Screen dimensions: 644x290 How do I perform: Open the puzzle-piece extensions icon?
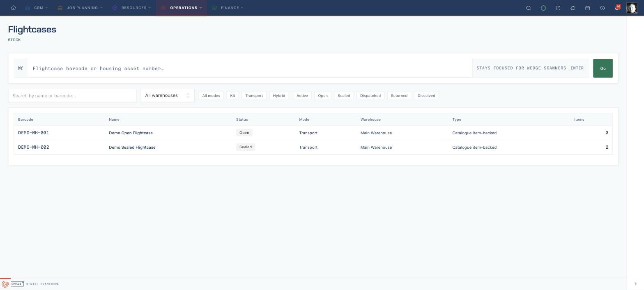coord(573,8)
